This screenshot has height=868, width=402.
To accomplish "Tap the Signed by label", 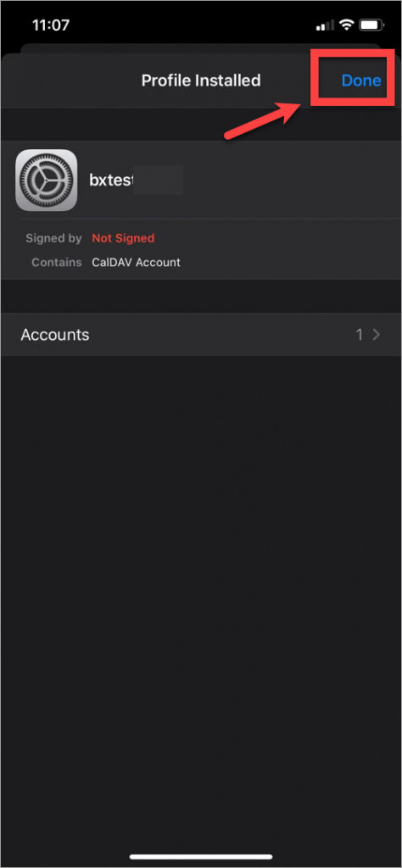I will [53, 238].
